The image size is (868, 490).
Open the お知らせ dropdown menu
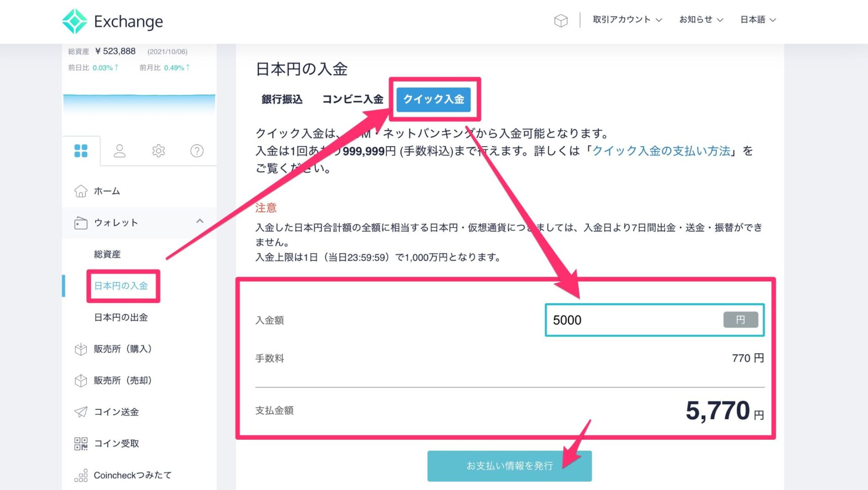click(x=701, y=20)
